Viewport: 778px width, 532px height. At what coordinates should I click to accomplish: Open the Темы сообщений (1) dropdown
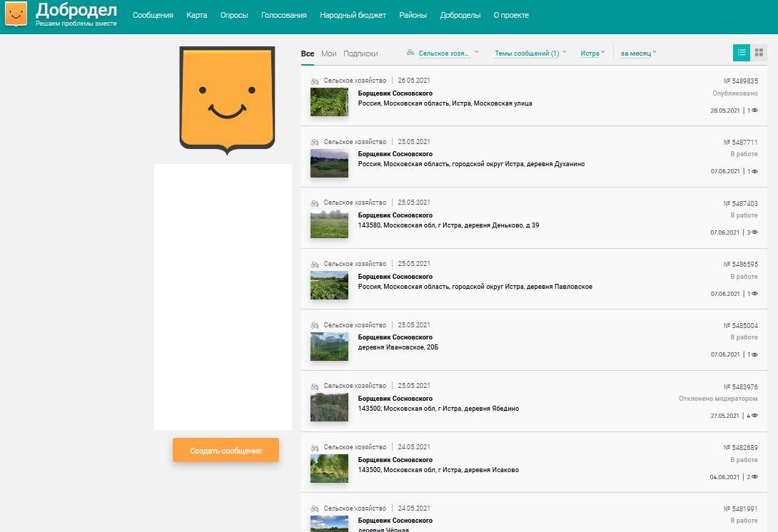tap(530, 53)
